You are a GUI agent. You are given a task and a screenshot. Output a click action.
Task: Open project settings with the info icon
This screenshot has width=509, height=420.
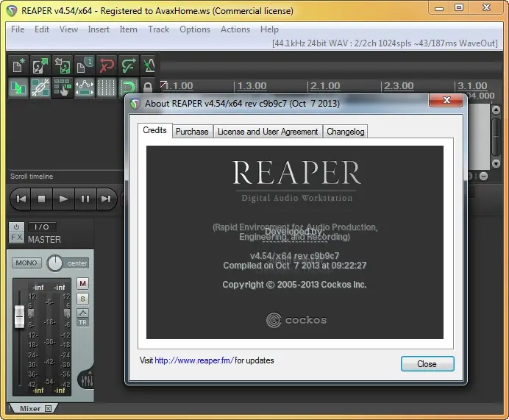coord(85,65)
